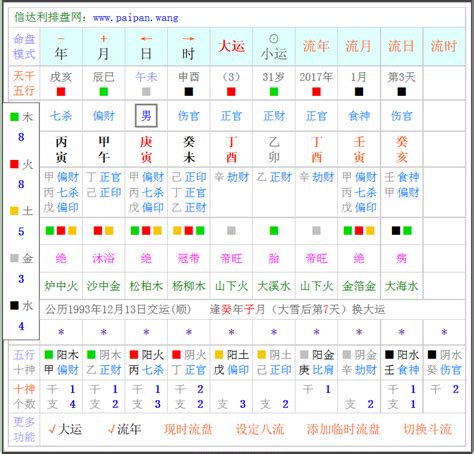474x454 pixels.
Task: Click the asterisk above 阴火 column
Action: pyautogui.click(x=189, y=332)
